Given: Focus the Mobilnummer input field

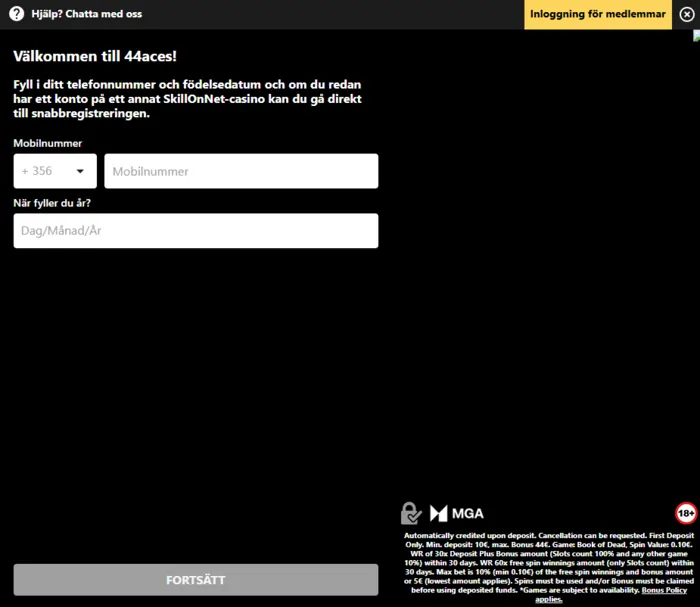Looking at the screenshot, I should tap(241, 171).
